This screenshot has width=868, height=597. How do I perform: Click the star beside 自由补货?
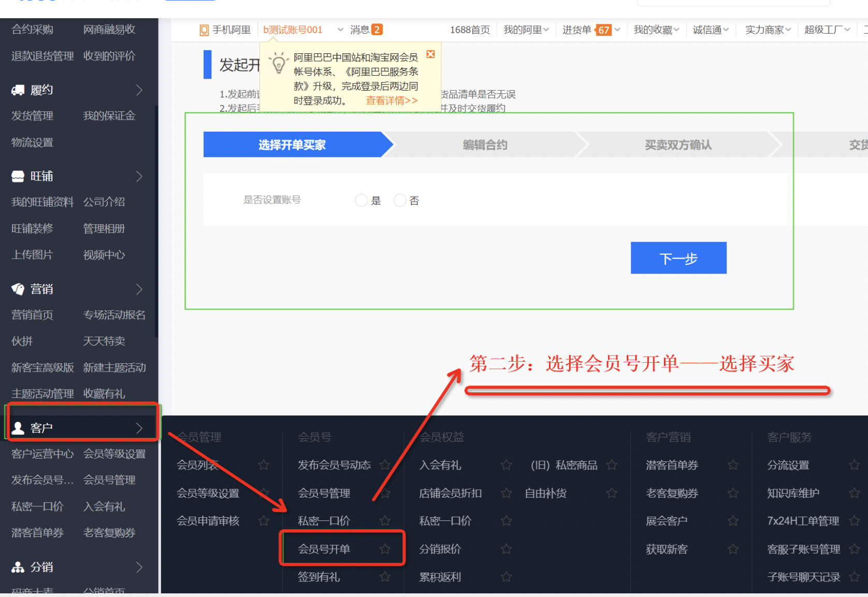click(612, 493)
